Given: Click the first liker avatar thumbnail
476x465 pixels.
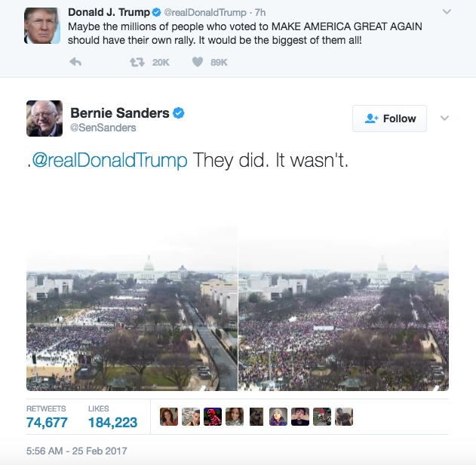Looking at the screenshot, I should click(x=169, y=417).
